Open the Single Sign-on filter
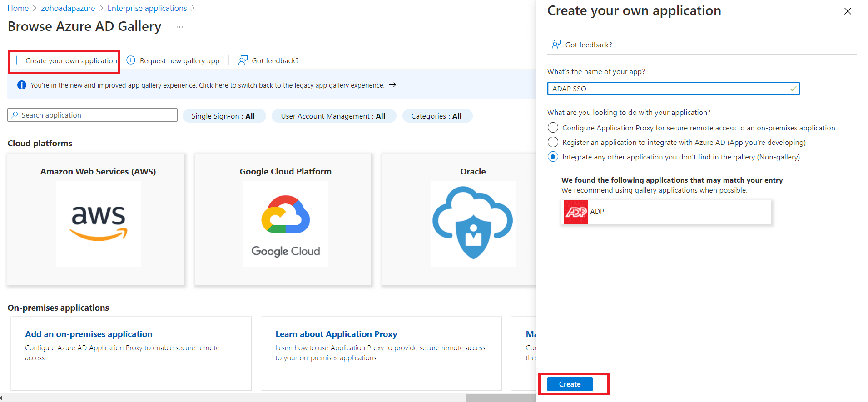 coord(223,116)
